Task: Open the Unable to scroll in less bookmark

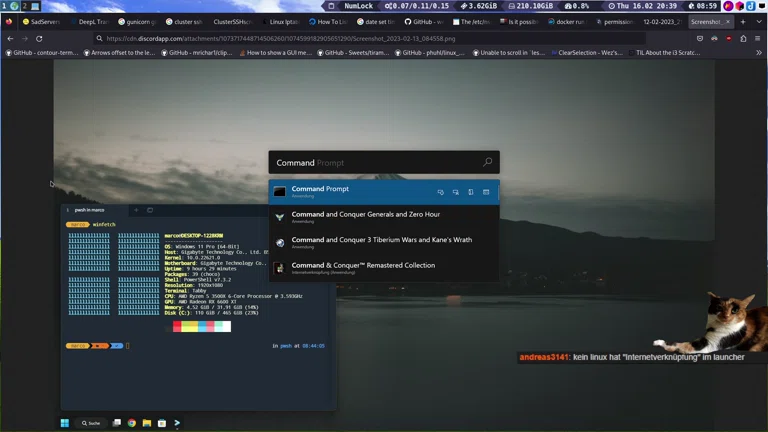Action: [x=508, y=52]
